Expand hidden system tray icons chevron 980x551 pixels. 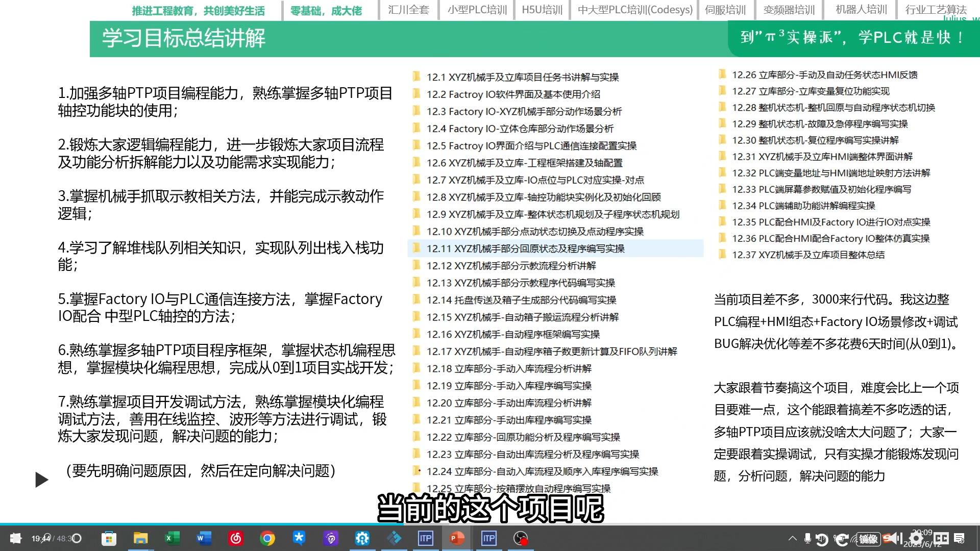792,538
